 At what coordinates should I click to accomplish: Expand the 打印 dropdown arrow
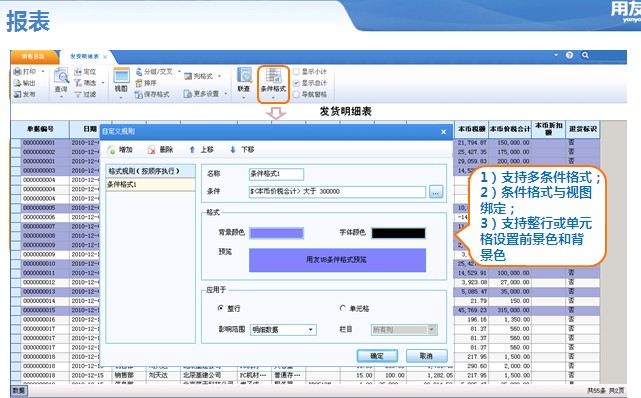click(43, 72)
